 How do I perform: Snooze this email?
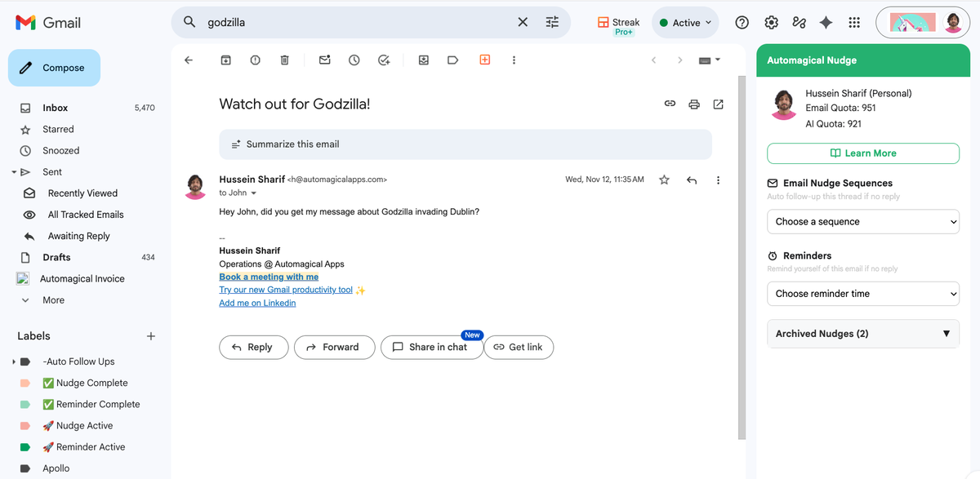point(353,60)
